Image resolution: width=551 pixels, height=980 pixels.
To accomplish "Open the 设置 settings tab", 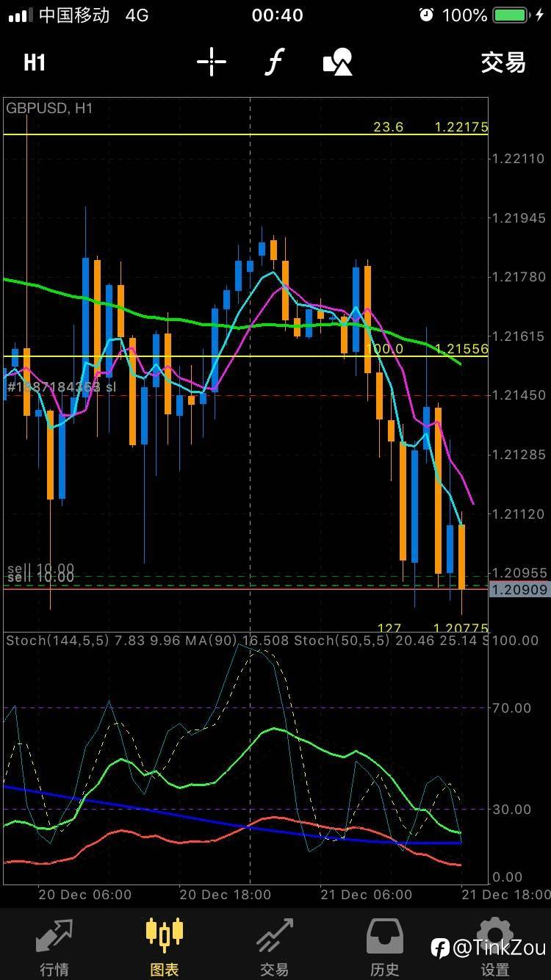I will (x=495, y=947).
